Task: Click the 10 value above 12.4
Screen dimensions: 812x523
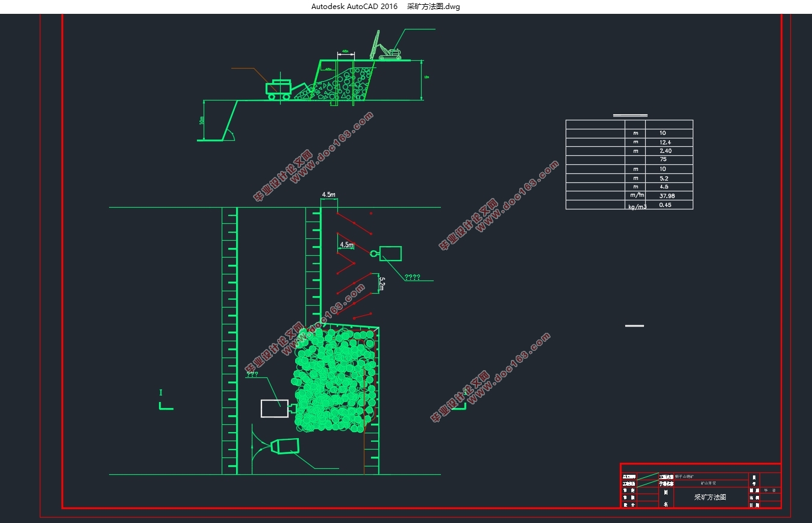Action: (x=663, y=133)
